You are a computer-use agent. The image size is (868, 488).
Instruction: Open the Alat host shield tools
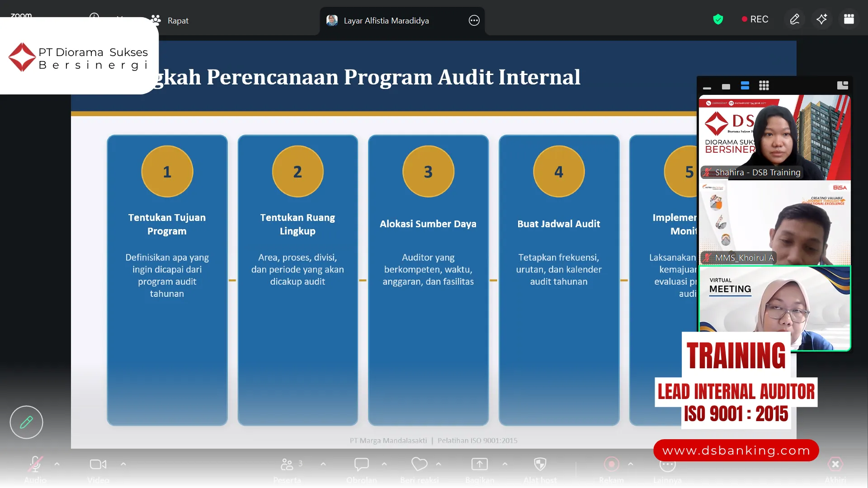(x=540, y=464)
